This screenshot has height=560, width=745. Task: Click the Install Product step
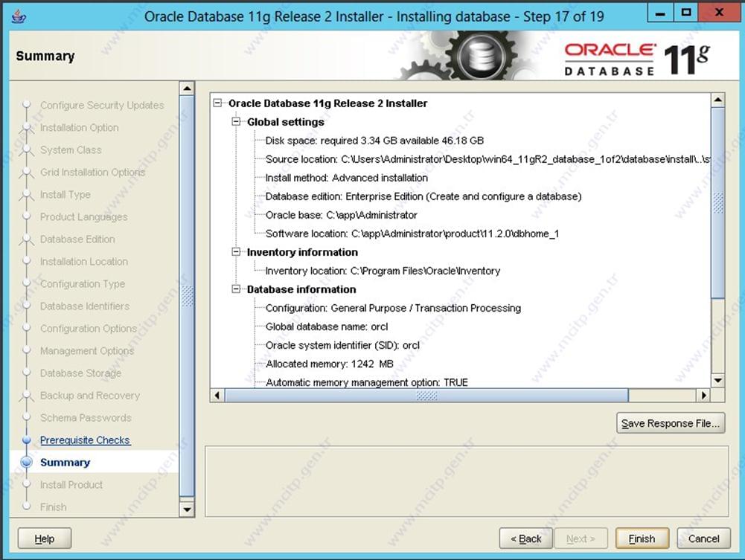[x=71, y=485]
